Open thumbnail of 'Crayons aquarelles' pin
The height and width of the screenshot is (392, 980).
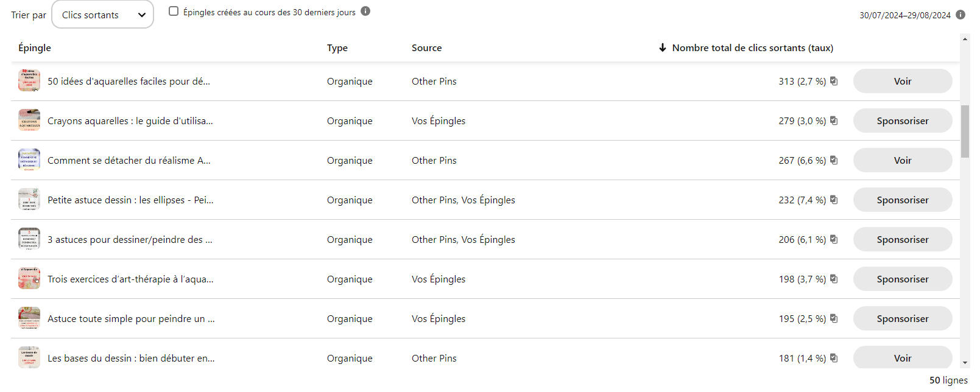pos(29,121)
